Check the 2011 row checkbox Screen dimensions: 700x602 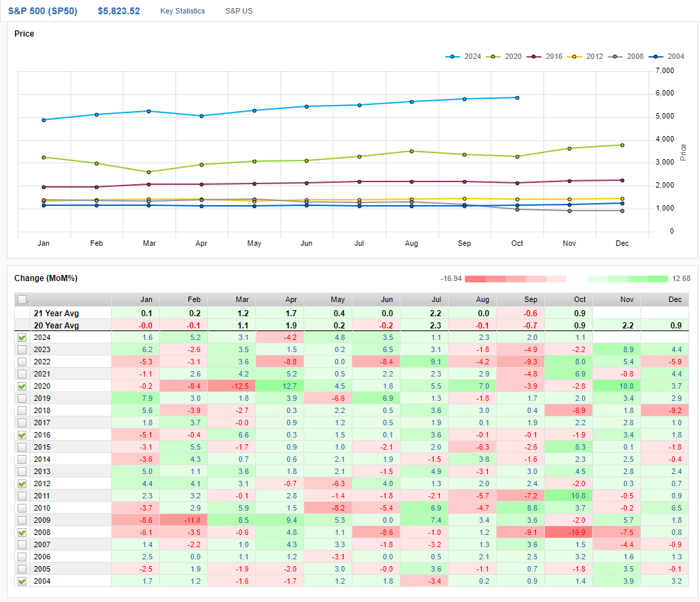(x=22, y=496)
